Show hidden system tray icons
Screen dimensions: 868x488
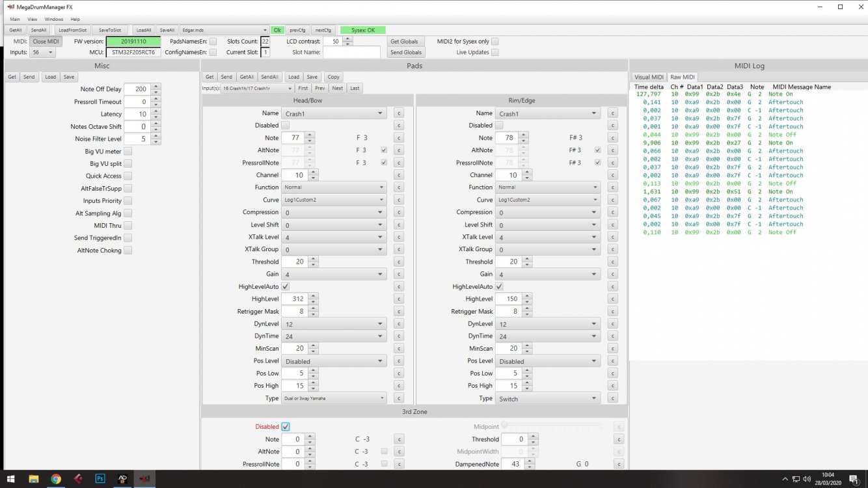tap(785, 479)
